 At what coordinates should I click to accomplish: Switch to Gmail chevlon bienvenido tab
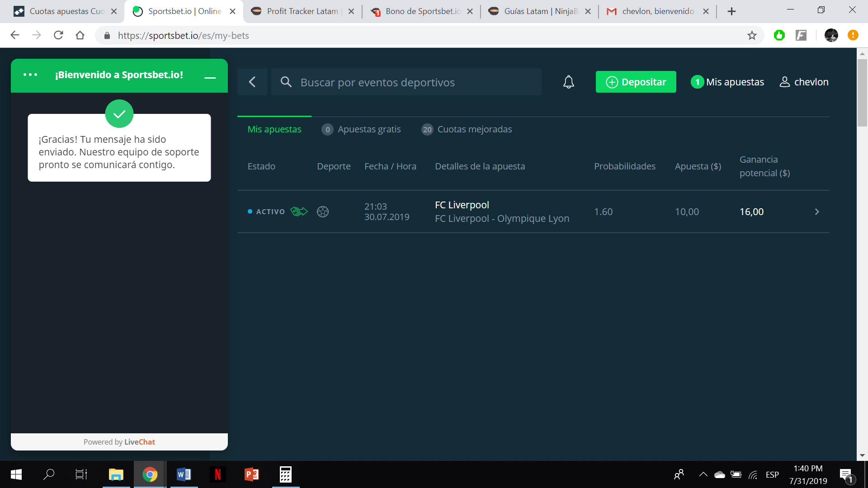pos(657,11)
